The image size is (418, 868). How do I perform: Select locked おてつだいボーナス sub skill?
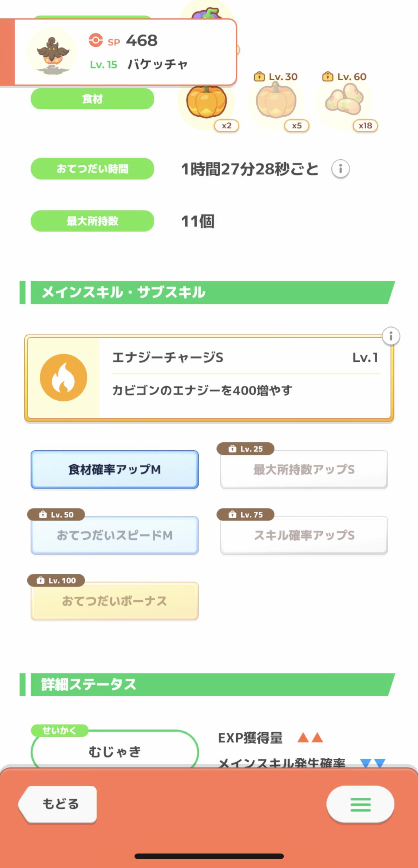pos(114,601)
